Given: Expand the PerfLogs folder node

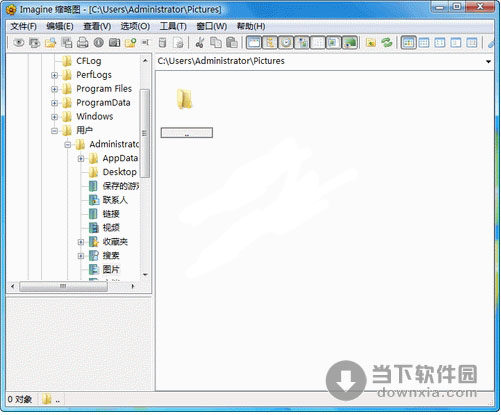Looking at the screenshot, I should pos(54,75).
